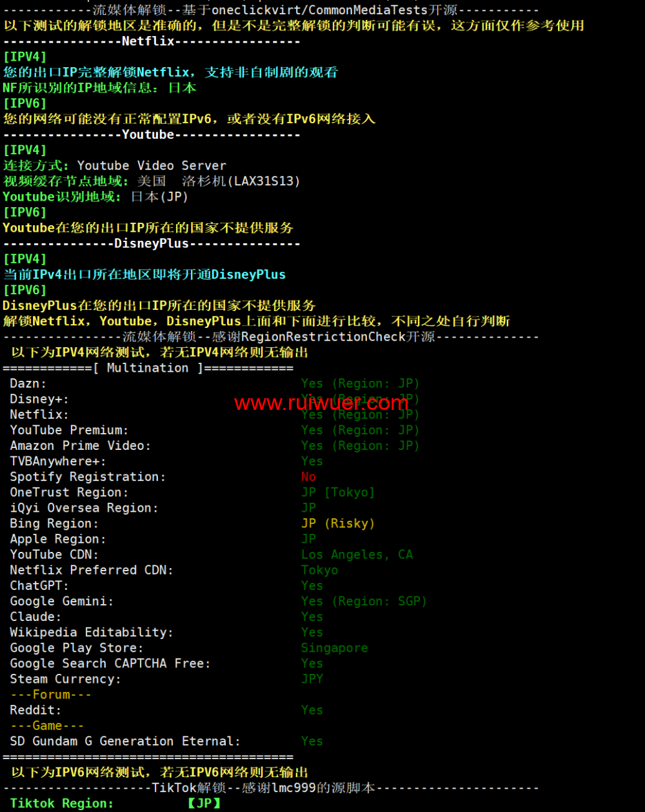645x812 pixels.
Task: Select the "[ Multination ]" section header
Action: tap(148, 368)
